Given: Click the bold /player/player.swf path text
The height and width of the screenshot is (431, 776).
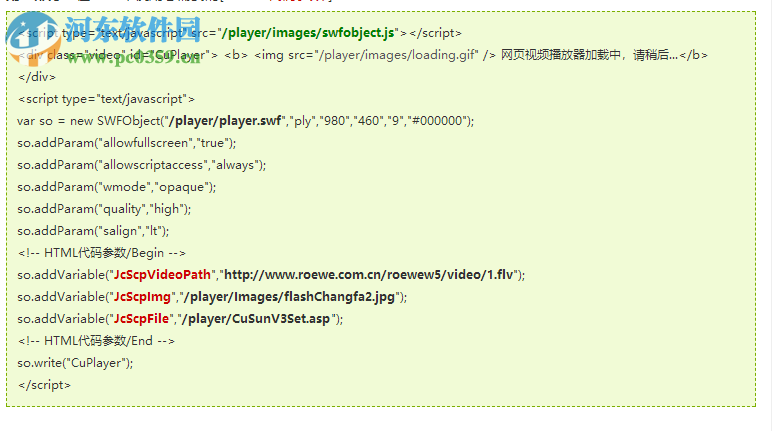Looking at the screenshot, I should 225,121.
